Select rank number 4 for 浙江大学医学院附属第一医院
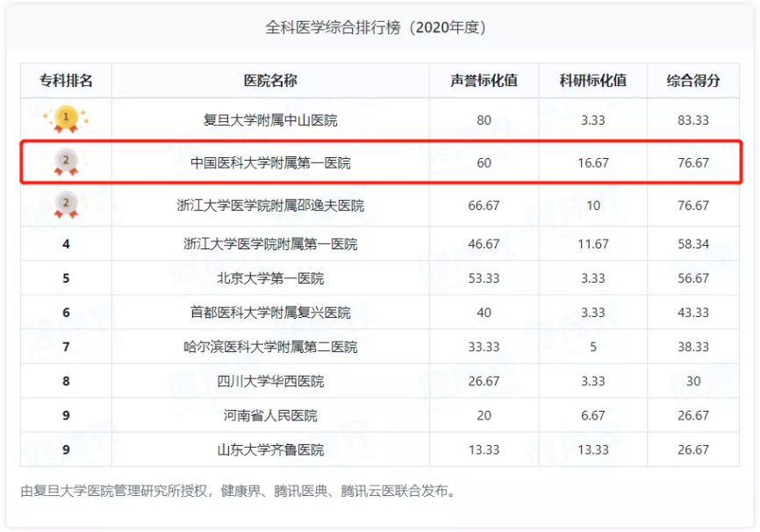 (66, 244)
